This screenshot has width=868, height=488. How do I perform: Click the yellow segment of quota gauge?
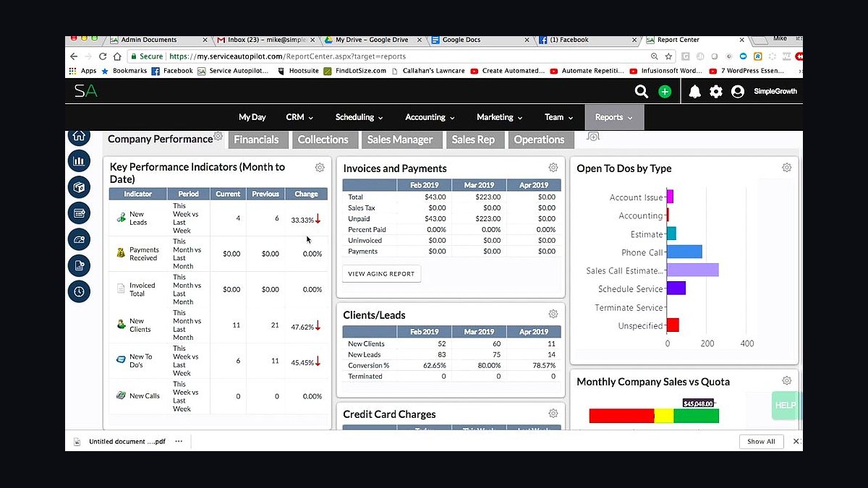[663, 416]
